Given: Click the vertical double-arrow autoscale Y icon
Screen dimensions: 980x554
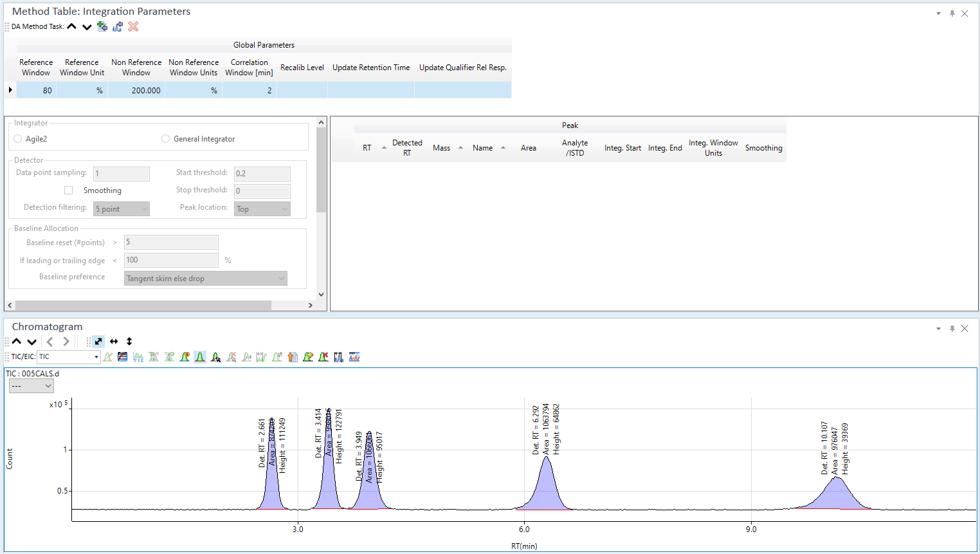Looking at the screenshot, I should pyautogui.click(x=129, y=342).
